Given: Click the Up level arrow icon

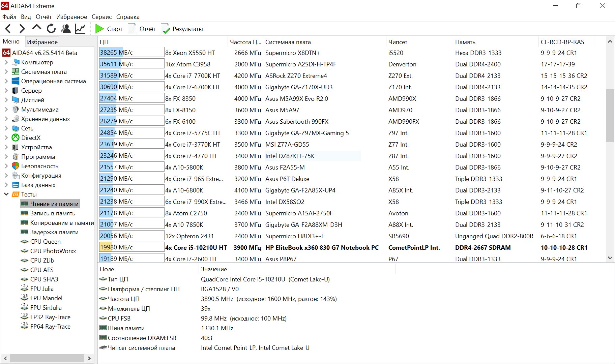Looking at the screenshot, I should 36,28.
